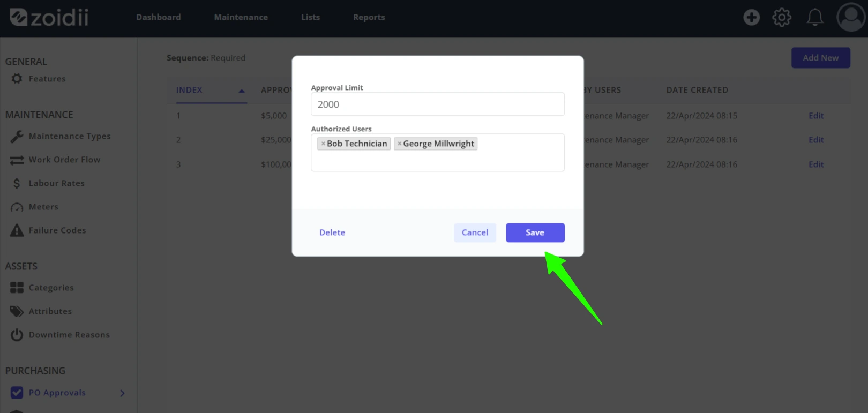Open PO Approvals in sidebar
Image resolution: width=868 pixels, height=413 pixels.
coord(57,393)
